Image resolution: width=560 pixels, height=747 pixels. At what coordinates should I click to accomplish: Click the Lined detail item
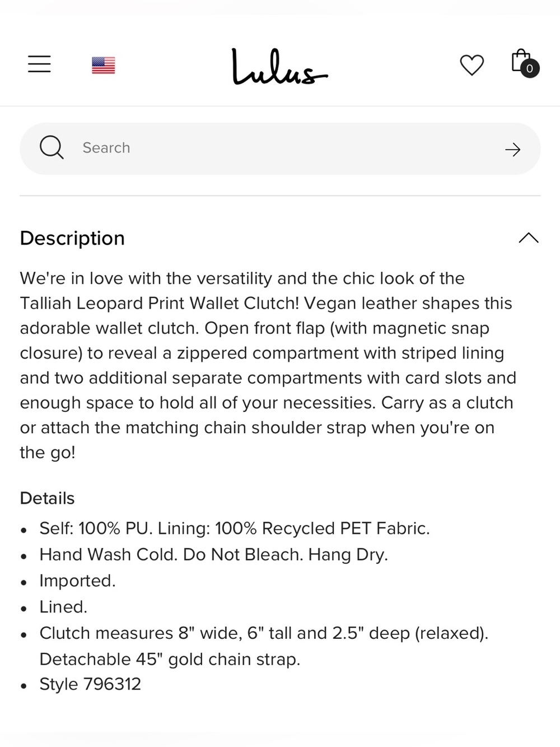(x=63, y=607)
